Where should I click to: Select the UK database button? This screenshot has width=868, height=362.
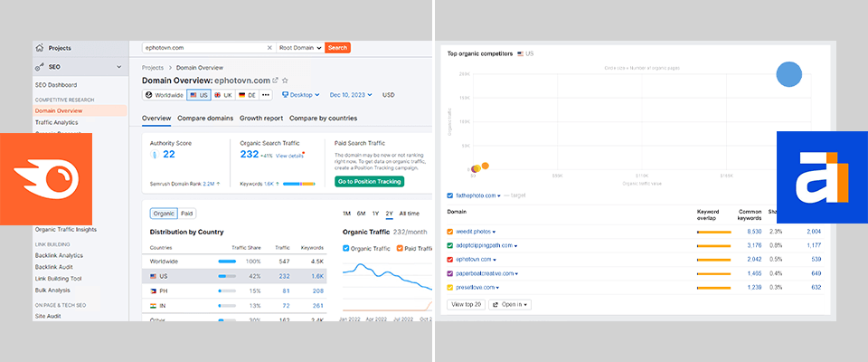[223, 95]
